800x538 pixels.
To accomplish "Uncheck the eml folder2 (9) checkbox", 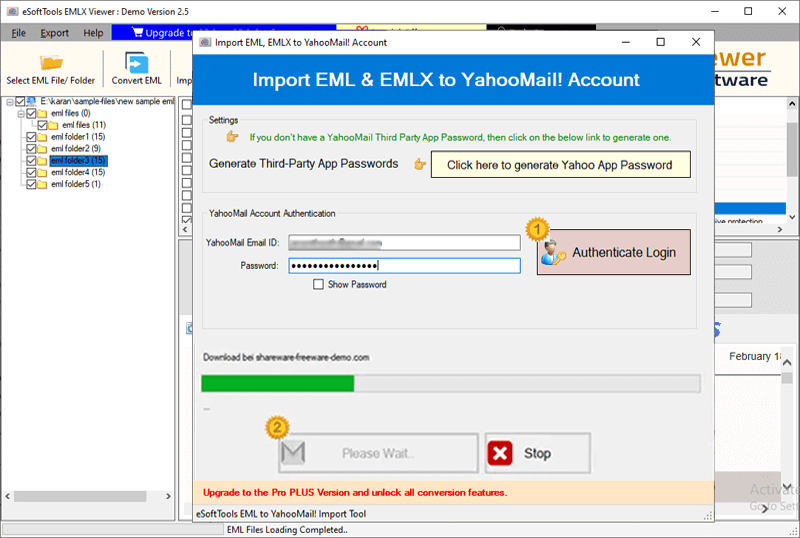I will (x=31, y=149).
